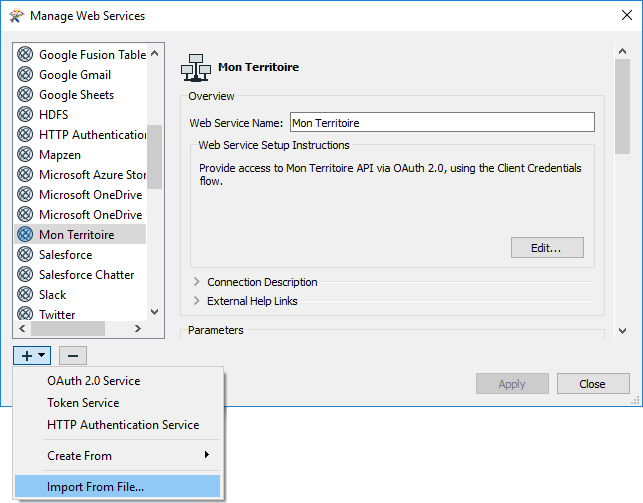Remove service with the minus button
643x503 pixels.
tap(73, 355)
